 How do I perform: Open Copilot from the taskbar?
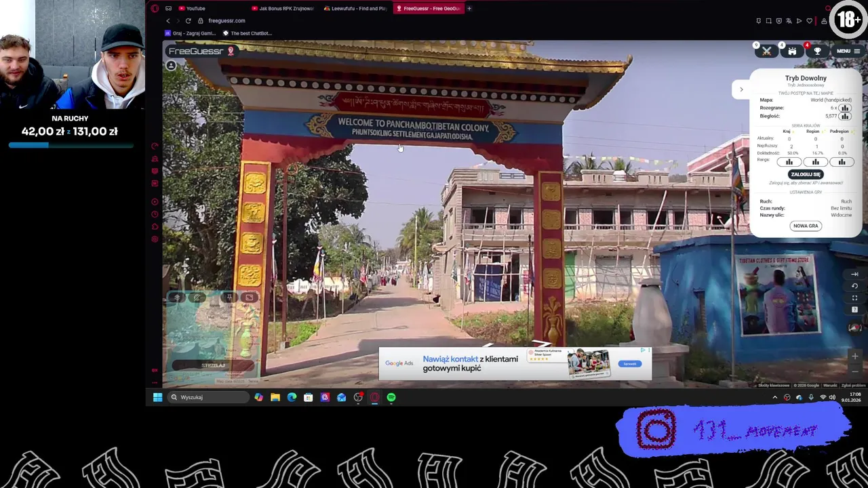tap(259, 397)
